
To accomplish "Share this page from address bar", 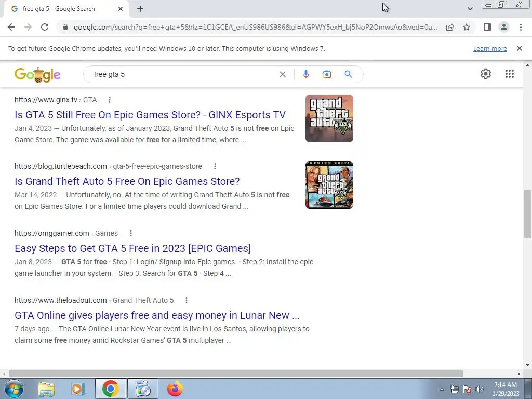I will tap(450, 27).
